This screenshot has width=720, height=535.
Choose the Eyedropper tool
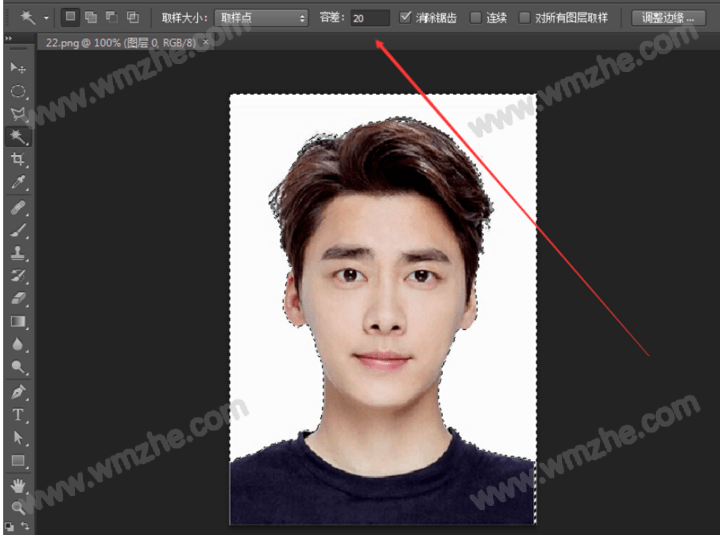click(18, 183)
